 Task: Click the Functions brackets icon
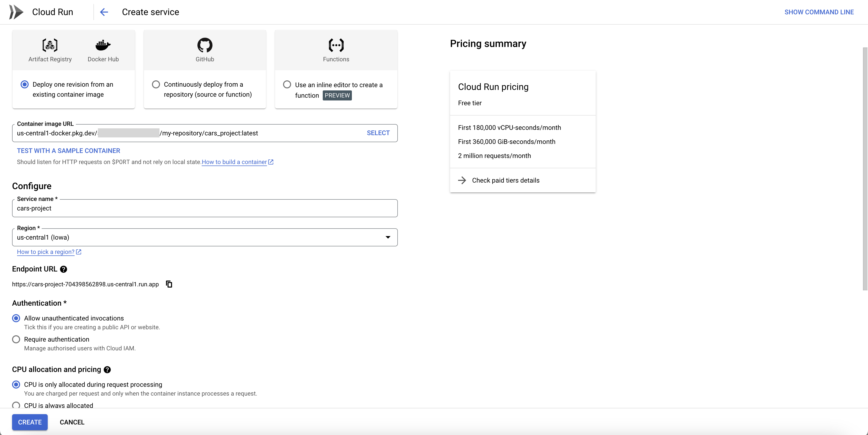tap(336, 45)
